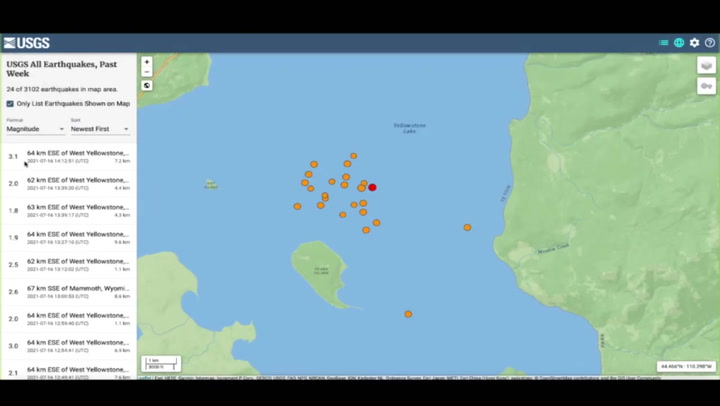This screenshot has height=406, width=720.
Task: Show the map legend key
Action: pos(706,86)
